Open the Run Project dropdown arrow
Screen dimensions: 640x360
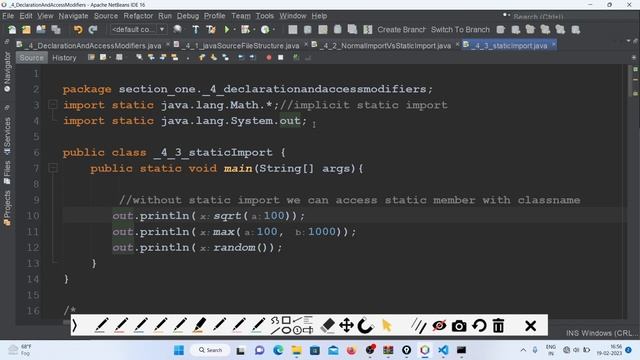(234, 29)
